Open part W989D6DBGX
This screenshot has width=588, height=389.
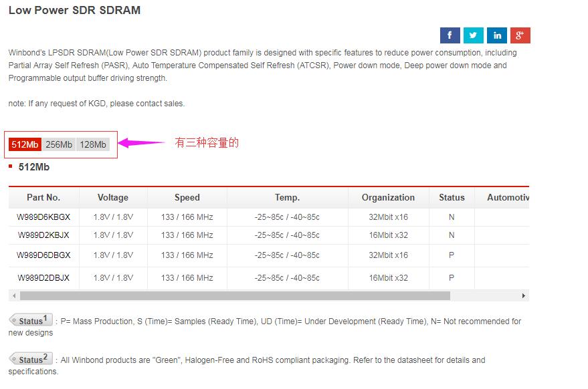43,255
